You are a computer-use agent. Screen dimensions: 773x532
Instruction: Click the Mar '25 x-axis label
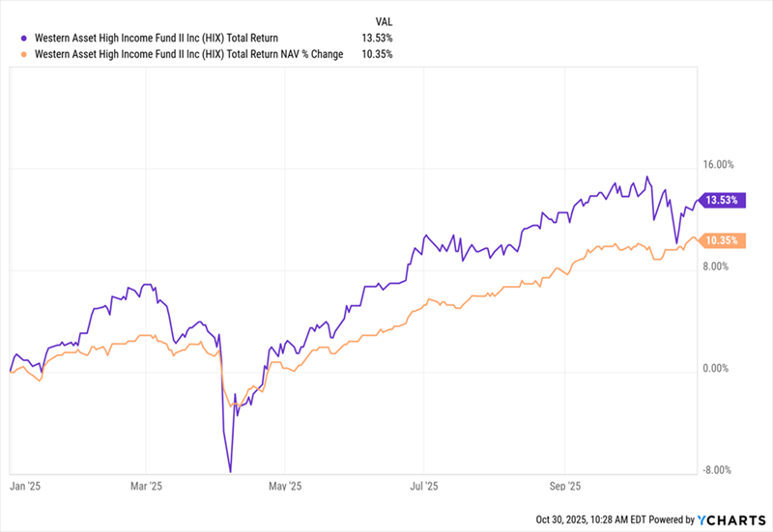[146, 487]
